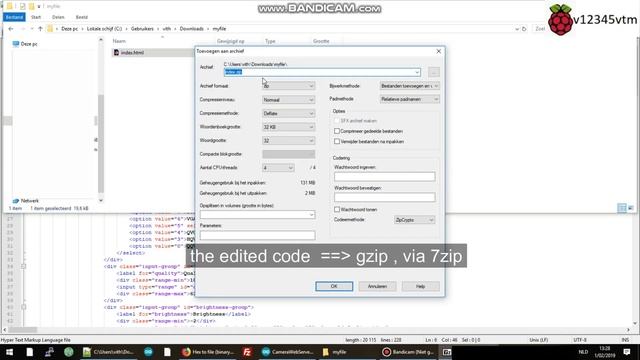The width and height of the screenshot is (640, 360).
Task: Close the Toevoegen aan archief dialog
Action: click(x=438, y=51)
